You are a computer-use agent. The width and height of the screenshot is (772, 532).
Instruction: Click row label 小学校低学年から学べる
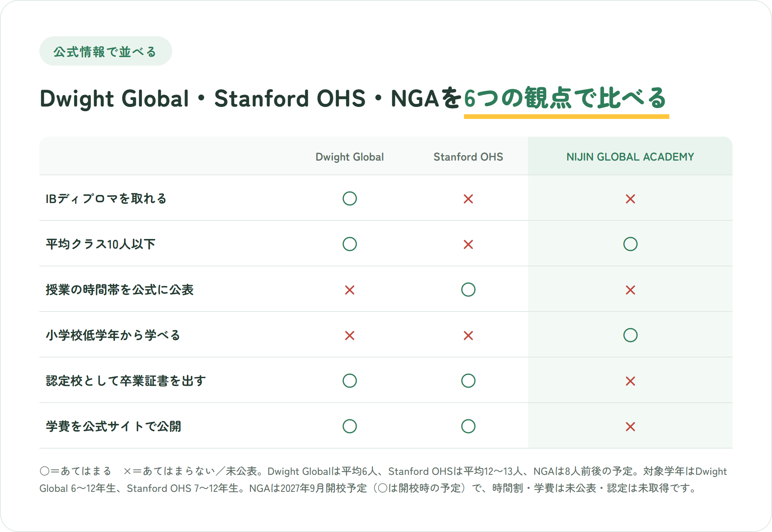tap(113, 335)
